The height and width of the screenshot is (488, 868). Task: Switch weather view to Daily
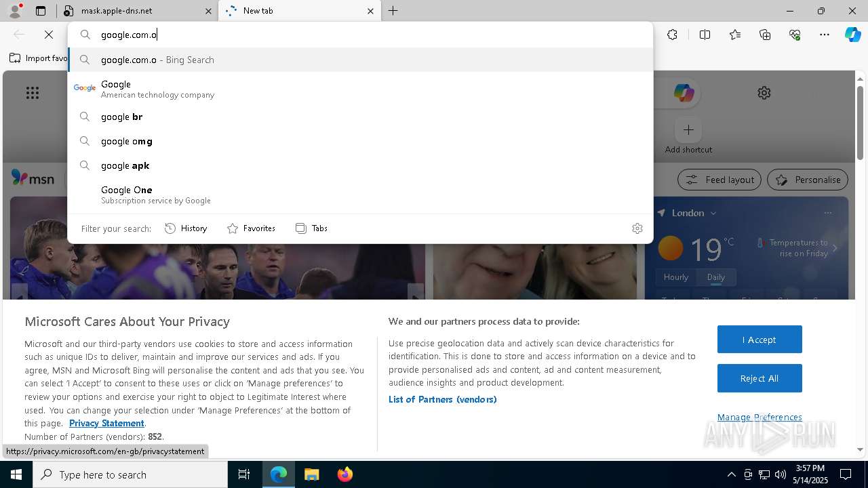[715, 277]
